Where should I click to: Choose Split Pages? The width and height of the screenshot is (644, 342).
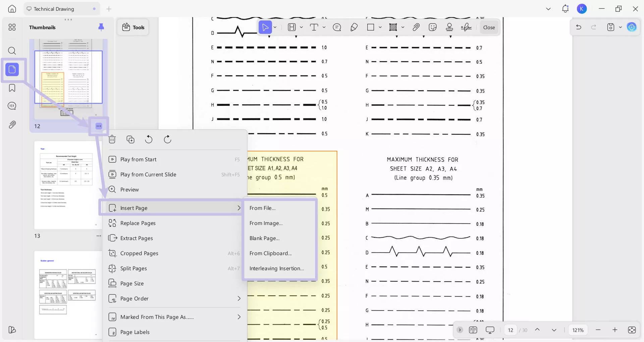(x=175, y=268)
